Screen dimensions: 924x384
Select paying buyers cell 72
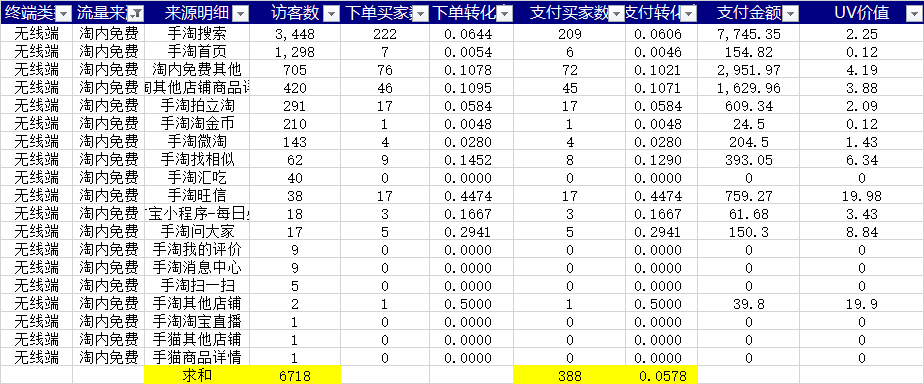[x=569, y=70]
